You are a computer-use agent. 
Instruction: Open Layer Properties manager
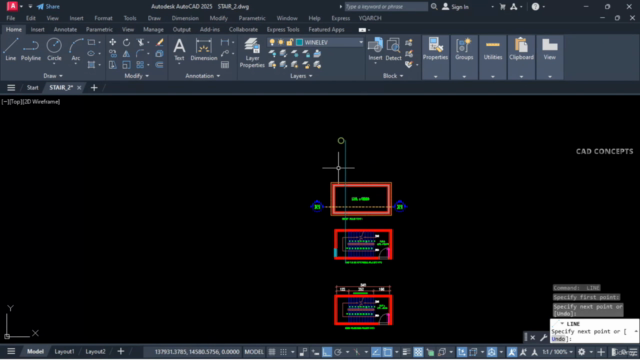click(x=252, y=53)
